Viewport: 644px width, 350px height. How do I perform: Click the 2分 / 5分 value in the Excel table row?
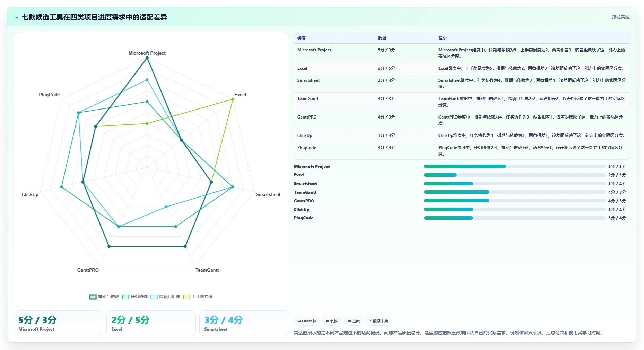386,68
